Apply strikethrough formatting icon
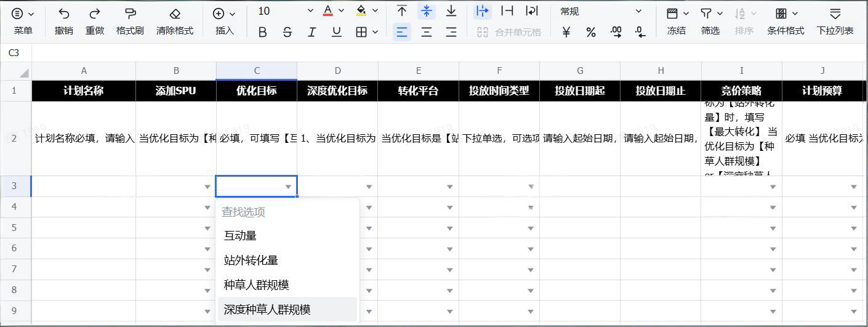Image resolution: width=868 pixels, height=327 pixels. [287, 33]
